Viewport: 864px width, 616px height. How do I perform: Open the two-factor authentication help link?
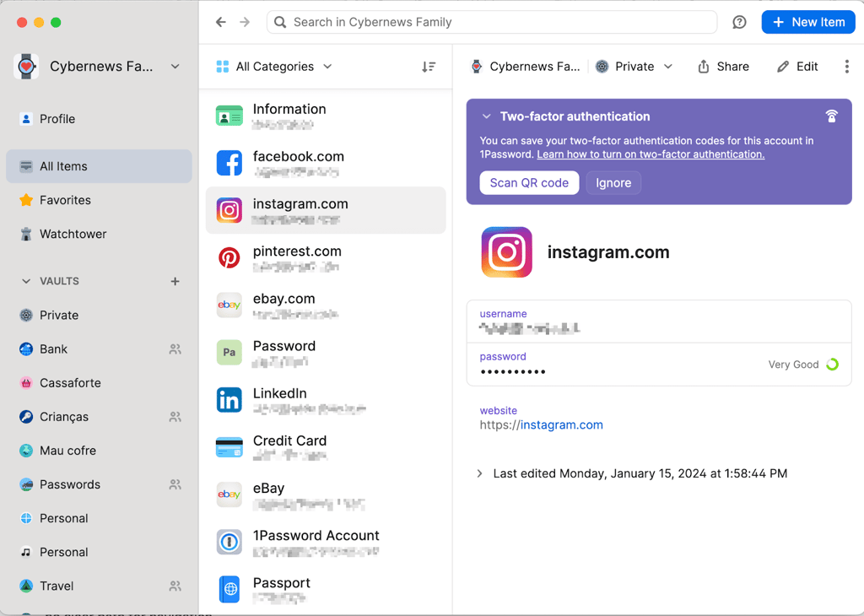651,154
